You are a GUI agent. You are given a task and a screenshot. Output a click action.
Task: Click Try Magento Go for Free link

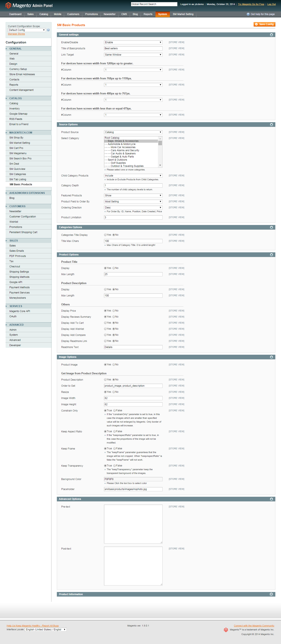pyautogui.click(x=251, y=4)
